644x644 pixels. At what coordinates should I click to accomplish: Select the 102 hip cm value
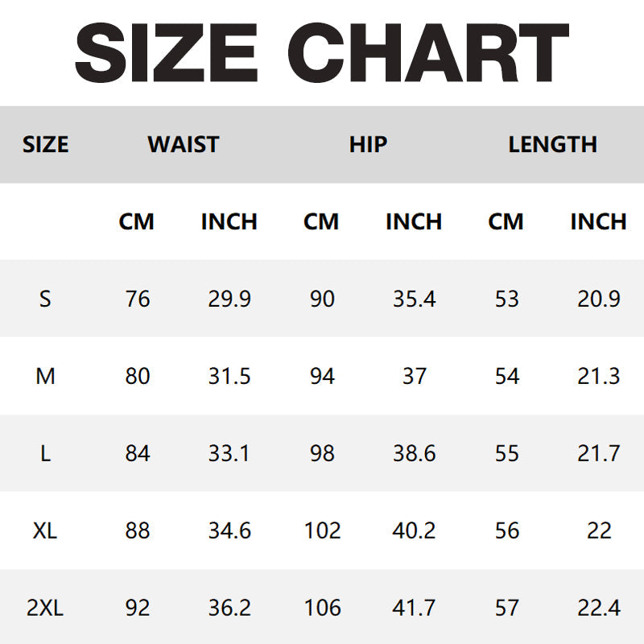[322, 530]
